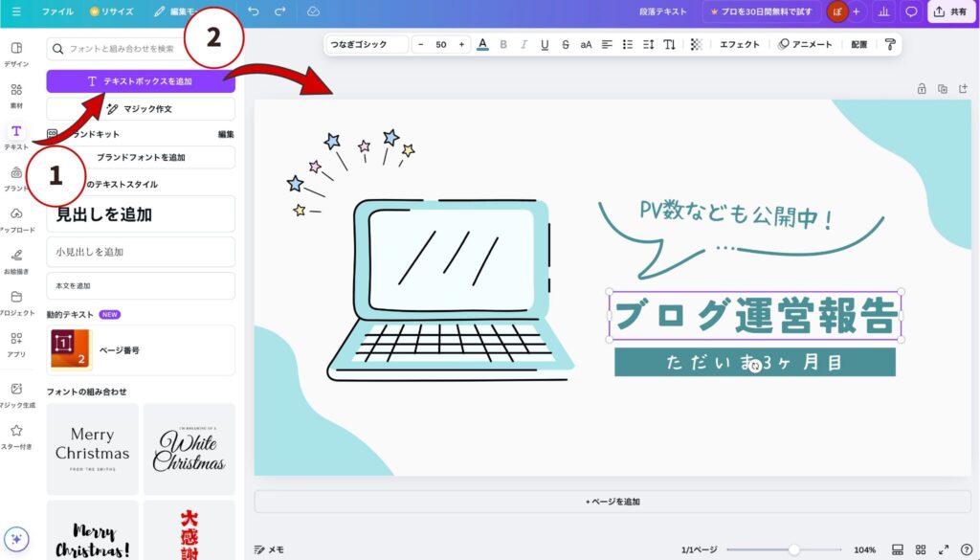
Task: Click +ページを追加 below the canvas
Action: [x=612, y=502]
